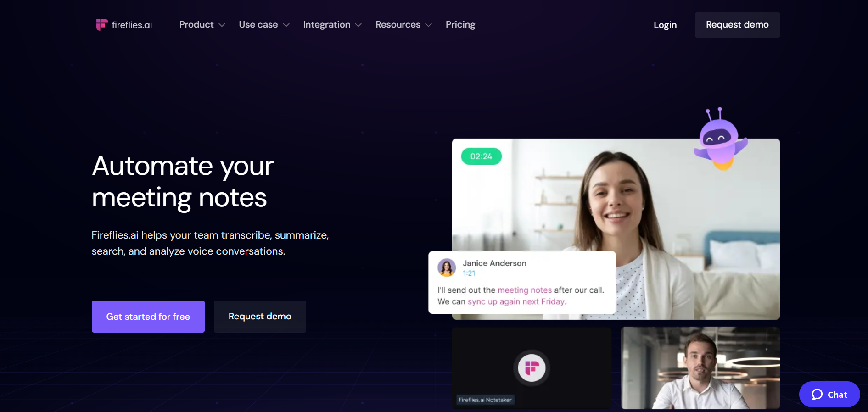Click the Fireflies Notetaker circular logo

pyautogui.click(x=532, y=368)
